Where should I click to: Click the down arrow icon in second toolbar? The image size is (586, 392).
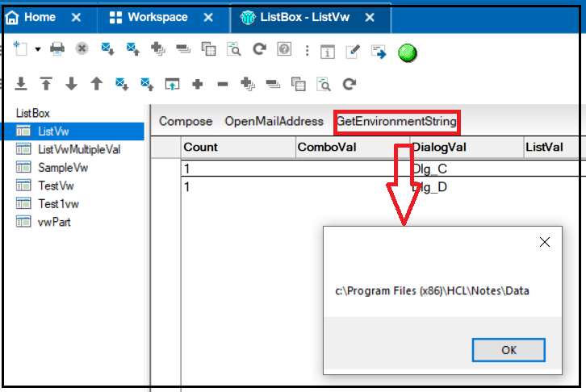pos(71,83)
